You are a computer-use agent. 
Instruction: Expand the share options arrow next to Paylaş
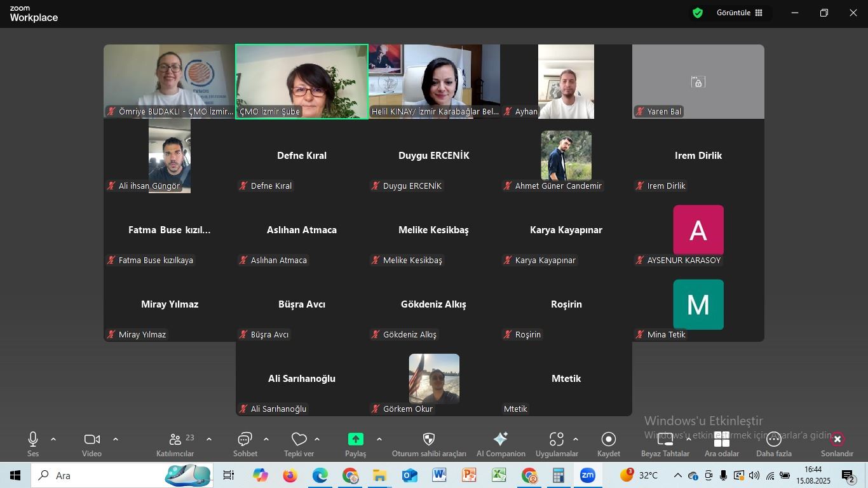pos(379,439)
